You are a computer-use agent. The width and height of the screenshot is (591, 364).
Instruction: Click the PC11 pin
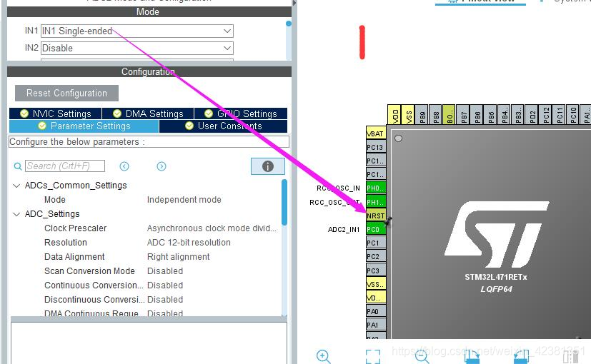(x=559, y=114)
